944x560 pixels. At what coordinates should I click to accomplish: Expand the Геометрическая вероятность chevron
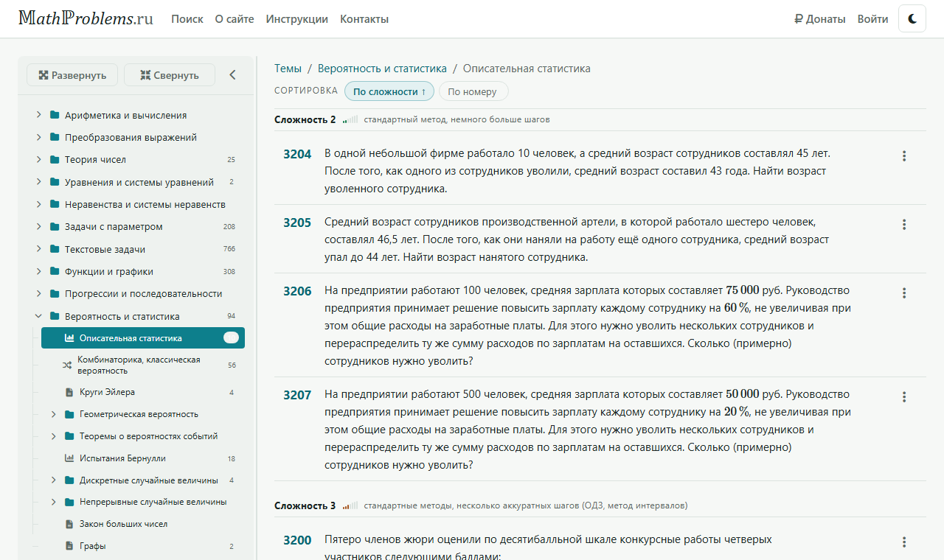coord(53,414)
